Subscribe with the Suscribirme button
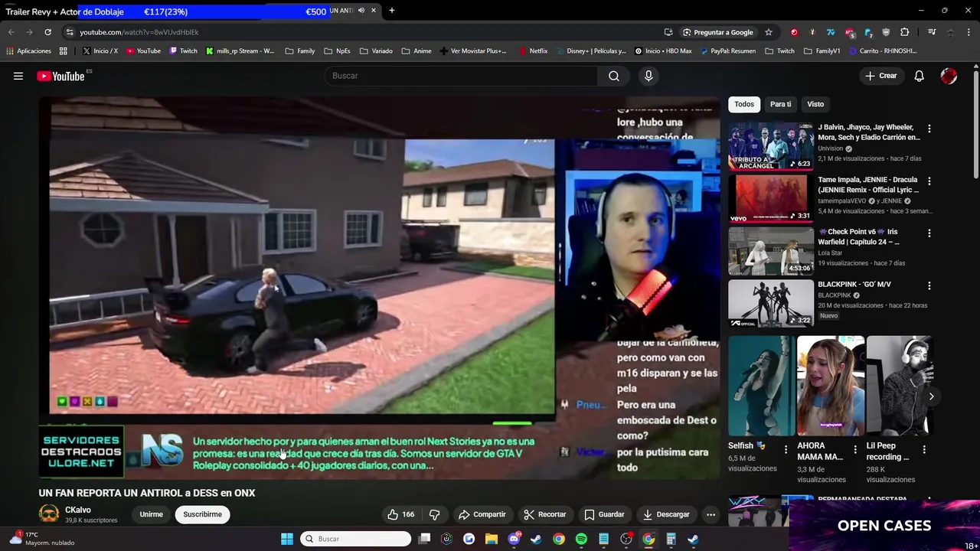980x551 pixels. tap(202, 514)
